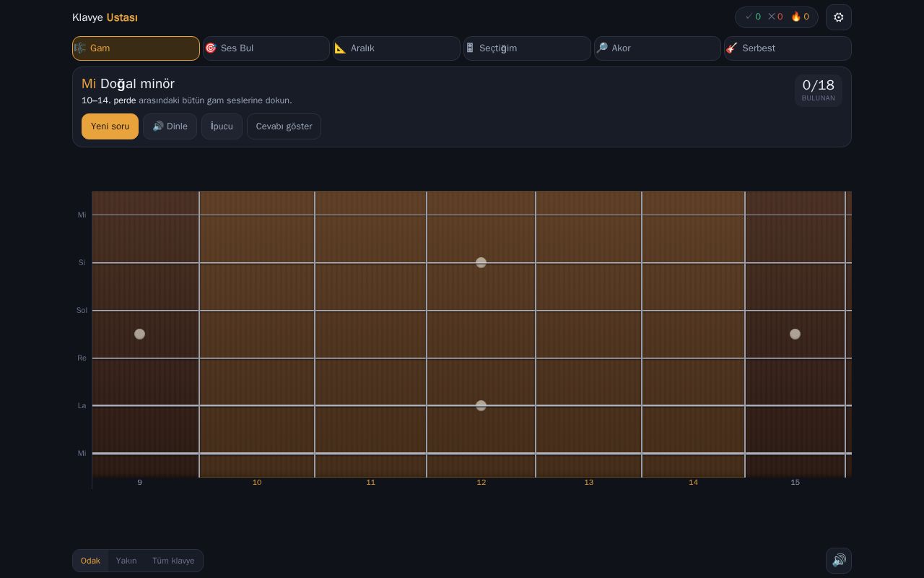Switch to Tüm klavye view
The width and height of the screenshot is (924, 578).
coord(173,561)
